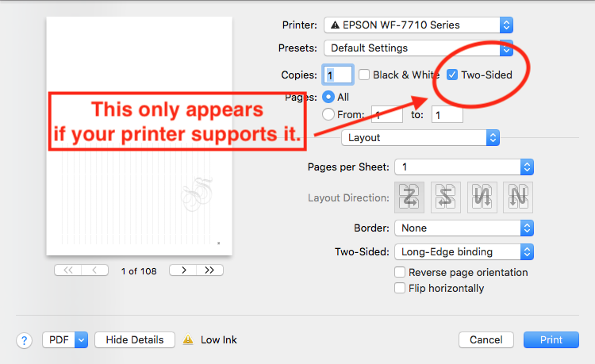Open the Layout options dropdown
The image size is (595, 364).
coord(420,138)
